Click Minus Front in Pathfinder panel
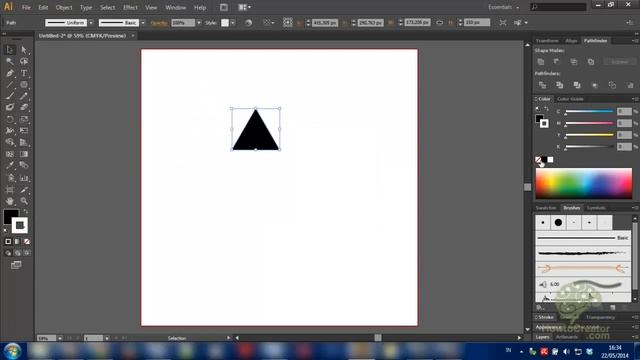The image size is (640, 360). (x=557, y=62)
